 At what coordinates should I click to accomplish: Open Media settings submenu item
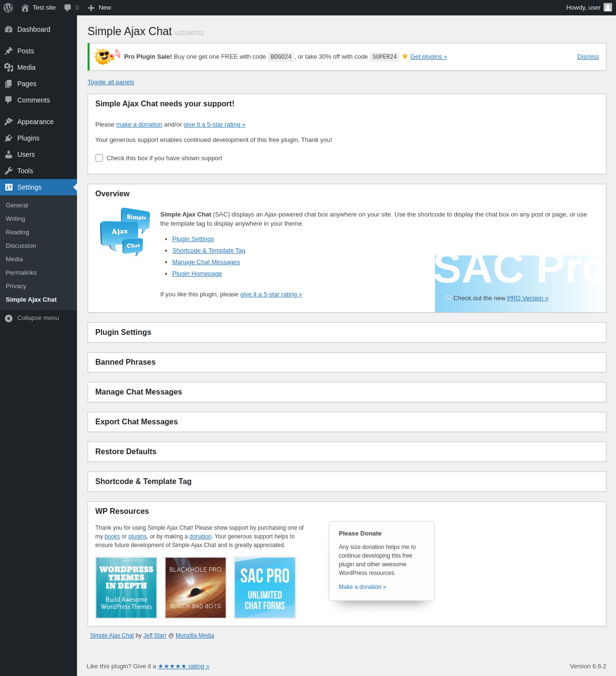pos(14,259)
